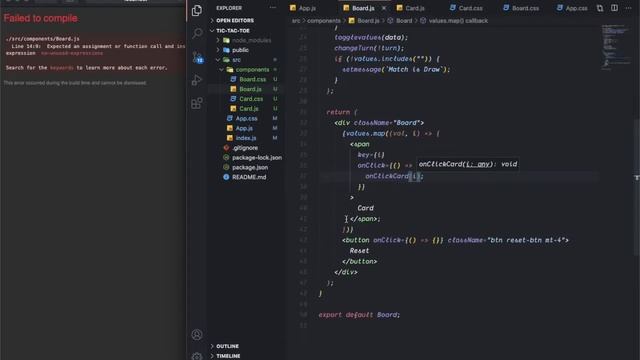Screen dimensions: 640x360
Task: Open App.css in the file tree
Action: [x=247, y=119]
